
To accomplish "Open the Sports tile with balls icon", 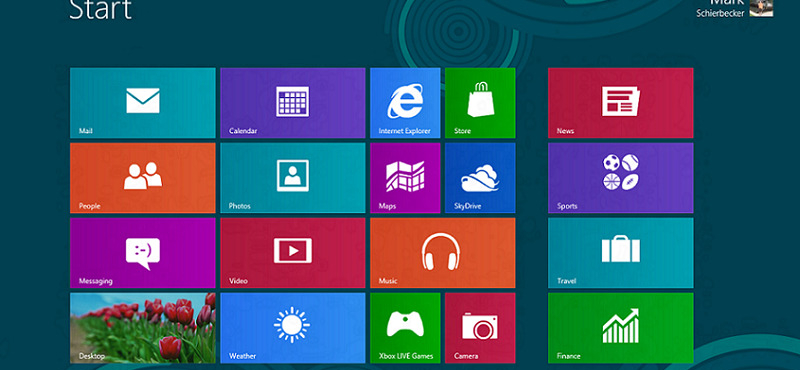I will coord(620,178).
